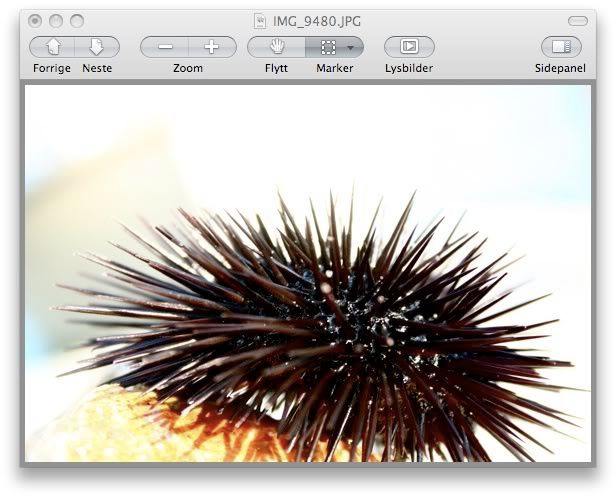The height and width of the screenshot is (497, 616).
Task: Click the window zoom button in title bar
Action: (77, 21)
